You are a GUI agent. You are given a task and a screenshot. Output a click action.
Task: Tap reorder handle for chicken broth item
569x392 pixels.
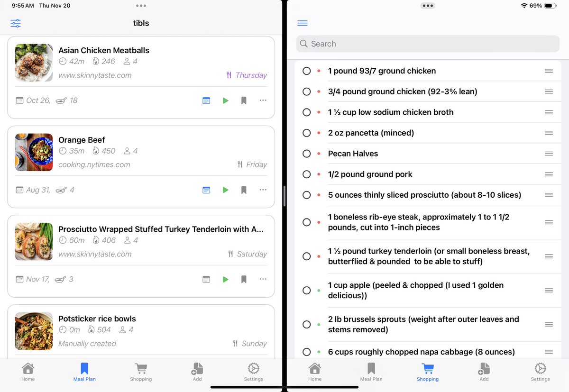pos(549,112)
